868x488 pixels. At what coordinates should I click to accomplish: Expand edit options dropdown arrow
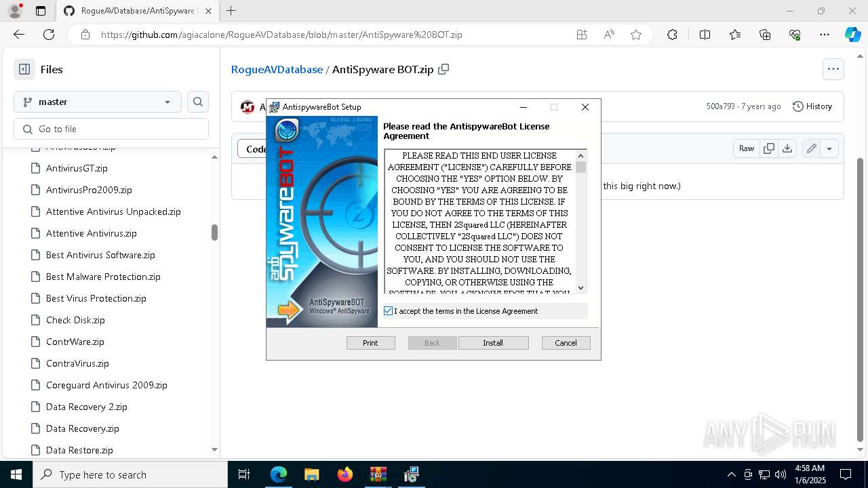tap(829, 148)
